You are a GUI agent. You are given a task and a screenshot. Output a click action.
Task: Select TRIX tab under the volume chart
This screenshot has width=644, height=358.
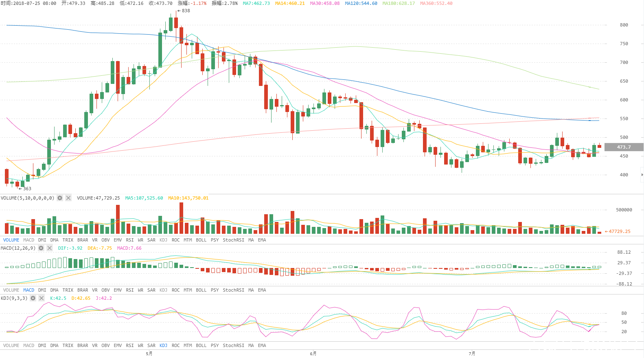point(68,240)
